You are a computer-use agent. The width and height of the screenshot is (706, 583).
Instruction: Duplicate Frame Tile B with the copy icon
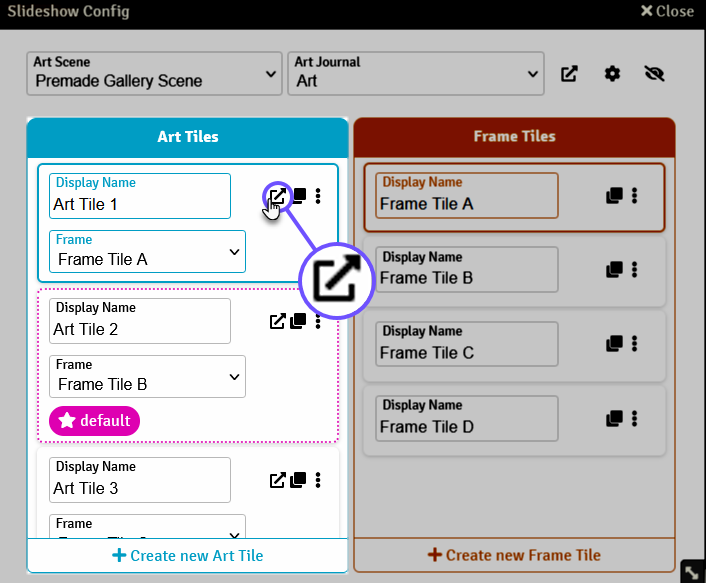[614, 270]
